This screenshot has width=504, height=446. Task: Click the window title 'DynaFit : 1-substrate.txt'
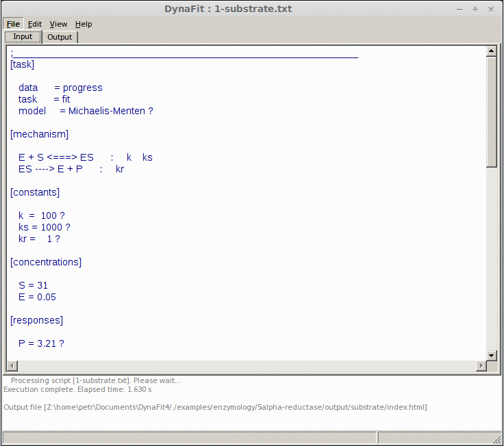[x=228, y=9]
